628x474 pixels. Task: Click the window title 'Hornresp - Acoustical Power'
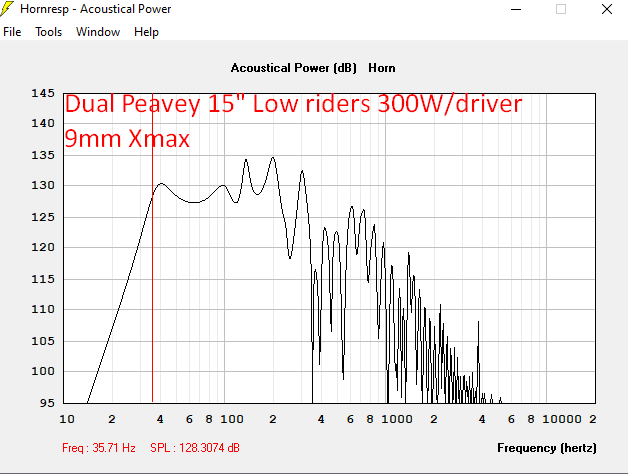coord(95,9)
